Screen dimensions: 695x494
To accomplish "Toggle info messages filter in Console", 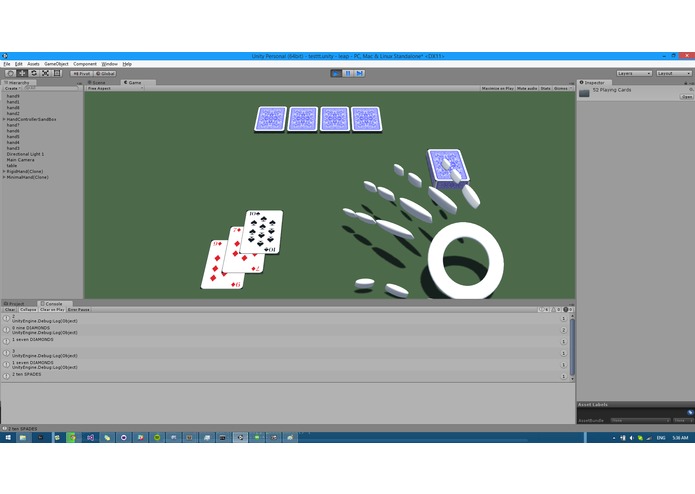I will 543,309.
